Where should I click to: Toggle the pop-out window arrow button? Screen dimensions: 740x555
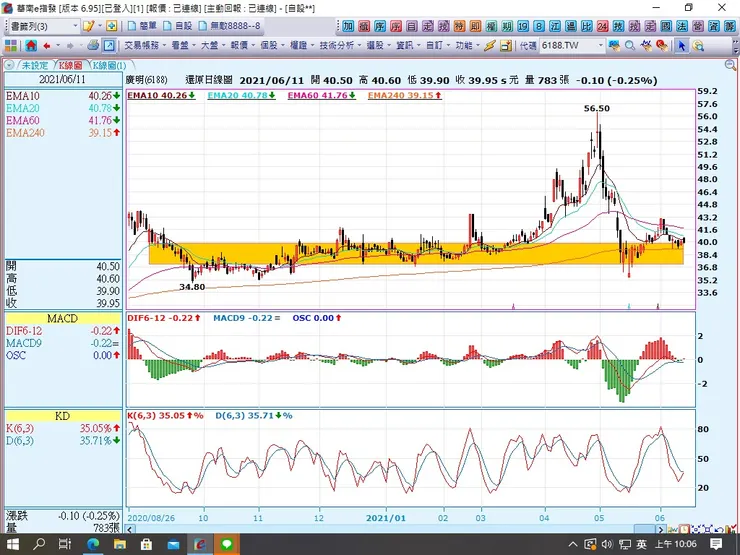pos(109,46)
